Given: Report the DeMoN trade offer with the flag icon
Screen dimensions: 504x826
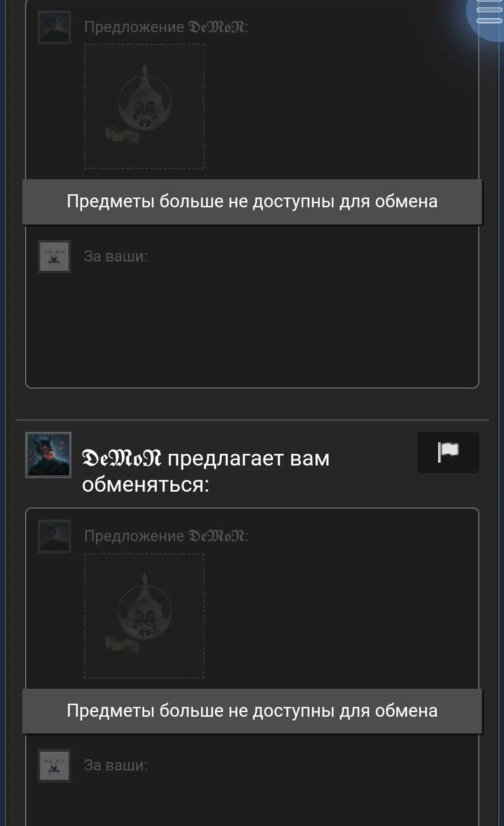Looking at the screenshot, I should coord(448,452).
